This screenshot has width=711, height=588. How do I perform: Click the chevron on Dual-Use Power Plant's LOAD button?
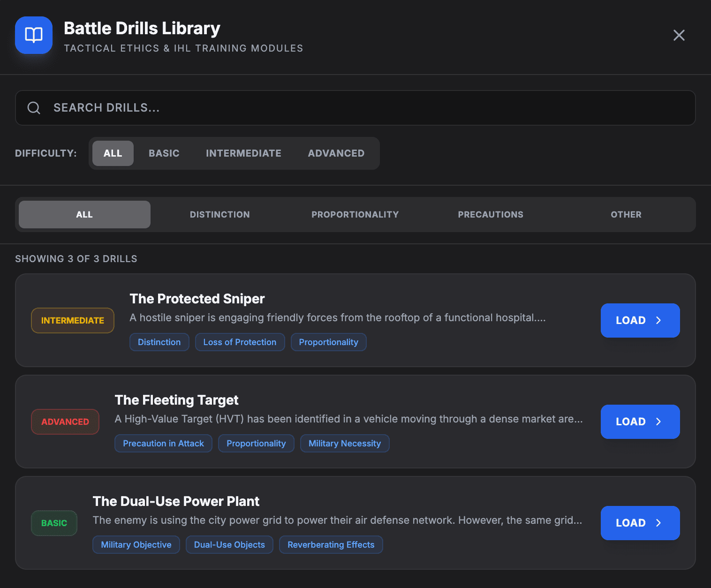[659, 523]
